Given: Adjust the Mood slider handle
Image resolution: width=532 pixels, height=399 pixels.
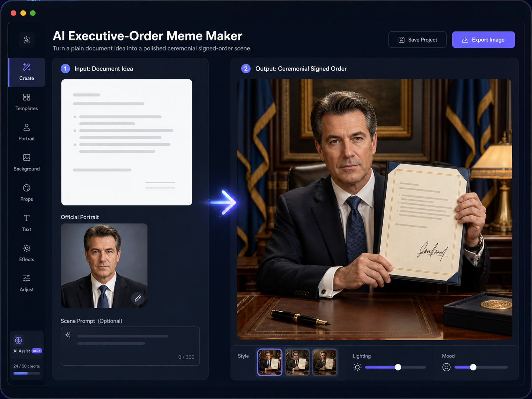Looking at the screenshot, I should [x=473, y=367].
